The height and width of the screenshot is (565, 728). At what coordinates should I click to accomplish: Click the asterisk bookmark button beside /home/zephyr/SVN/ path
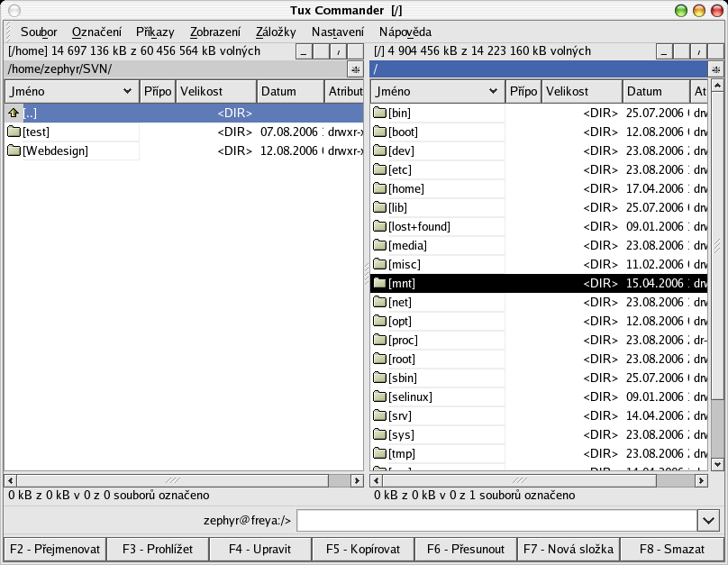tap(355, 69)
